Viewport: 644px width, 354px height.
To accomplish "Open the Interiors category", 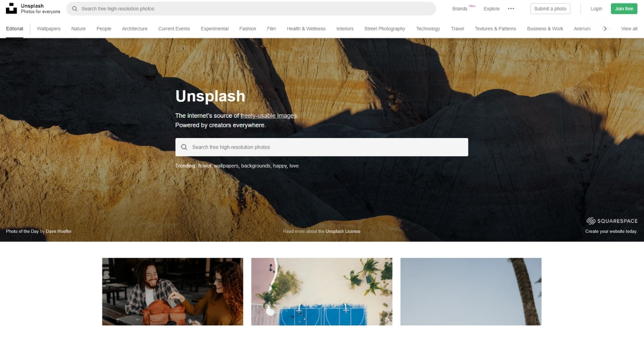I will pos(345,29).
